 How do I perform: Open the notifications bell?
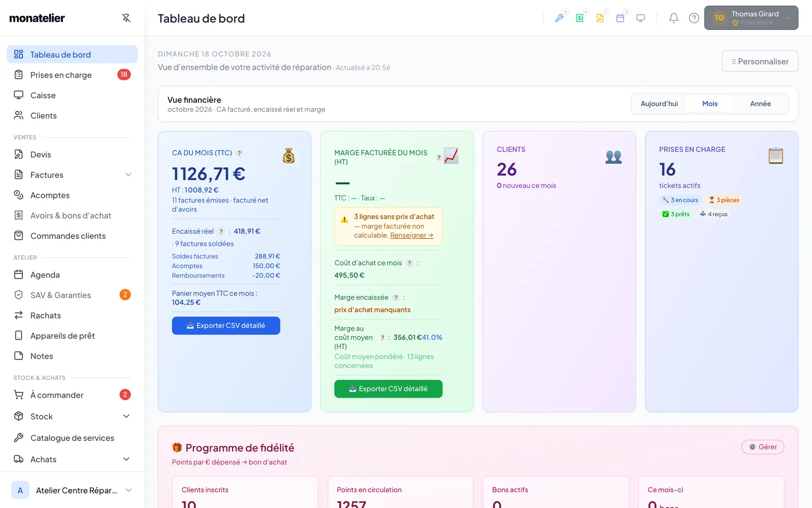tap(673, 18)
